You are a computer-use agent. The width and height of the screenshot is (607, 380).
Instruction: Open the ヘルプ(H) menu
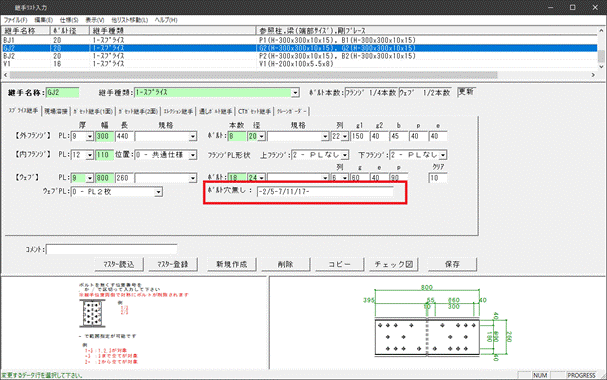click(166, 20)
